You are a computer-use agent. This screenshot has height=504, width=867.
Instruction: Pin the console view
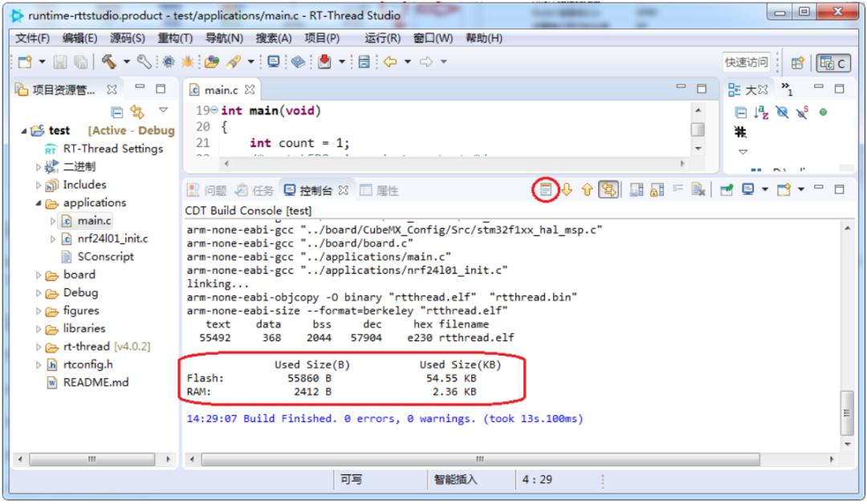[727, 190]
